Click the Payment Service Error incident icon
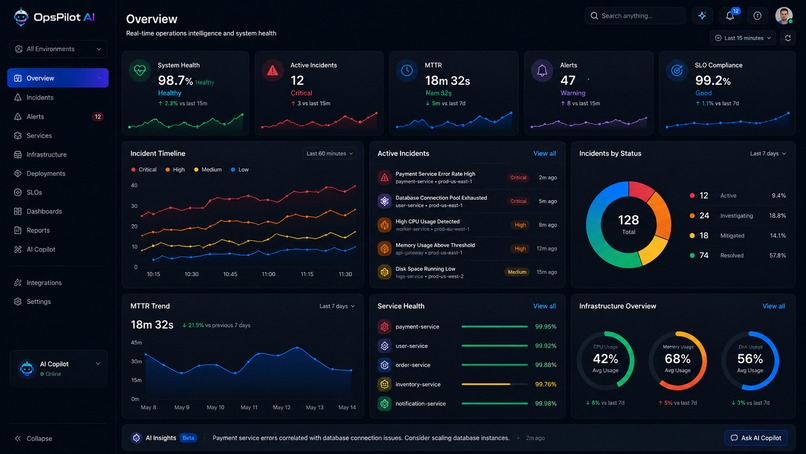 (384, 177)
